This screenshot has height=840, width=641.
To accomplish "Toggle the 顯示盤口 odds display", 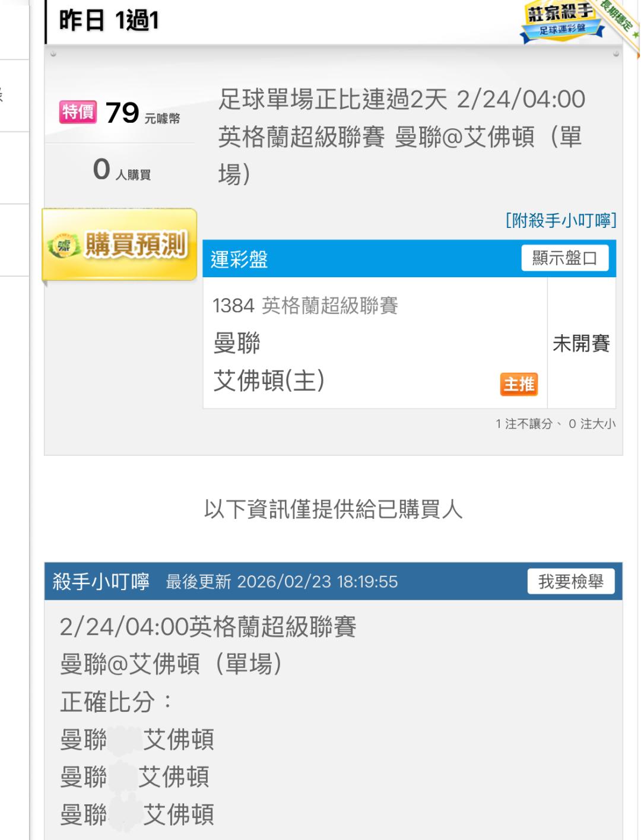I will pyautogui.click(x=564, y=258).
